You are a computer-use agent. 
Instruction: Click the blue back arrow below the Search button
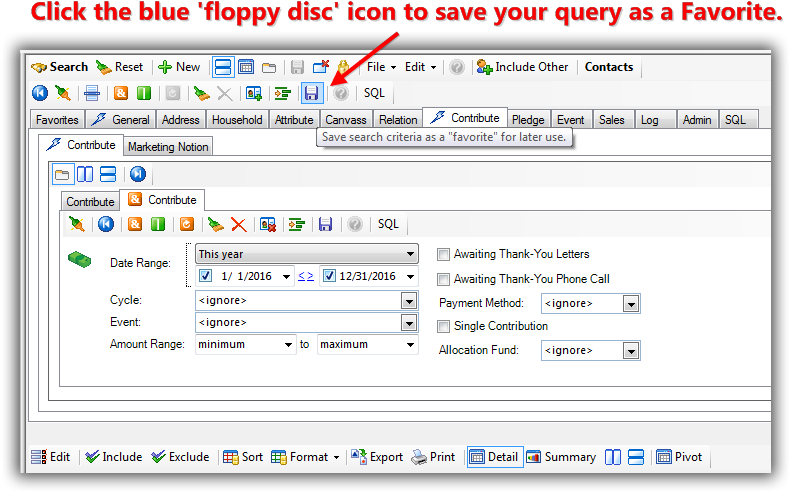[x=40, y=93]
